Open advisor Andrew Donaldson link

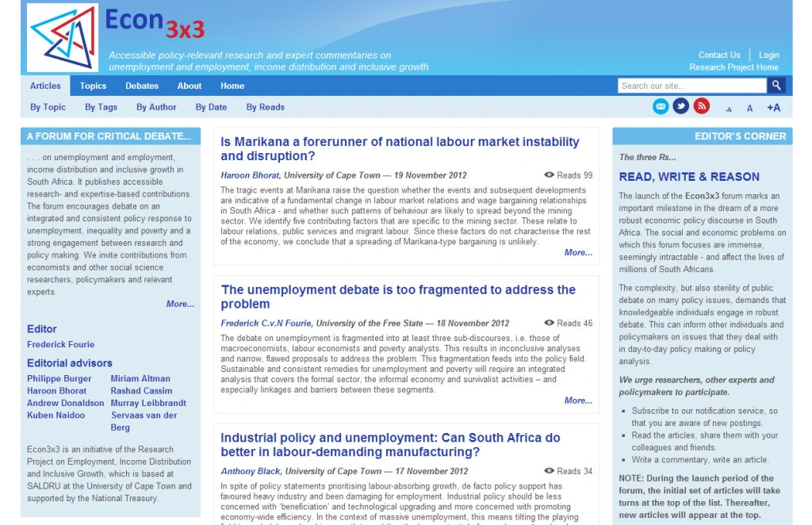pos(65,403)
